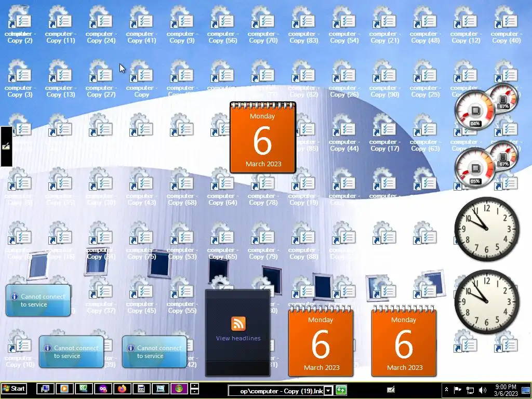Select the computer - Copy (83) shortcut
The width and height of the screenshot is (532, 399).
[303, 24]
